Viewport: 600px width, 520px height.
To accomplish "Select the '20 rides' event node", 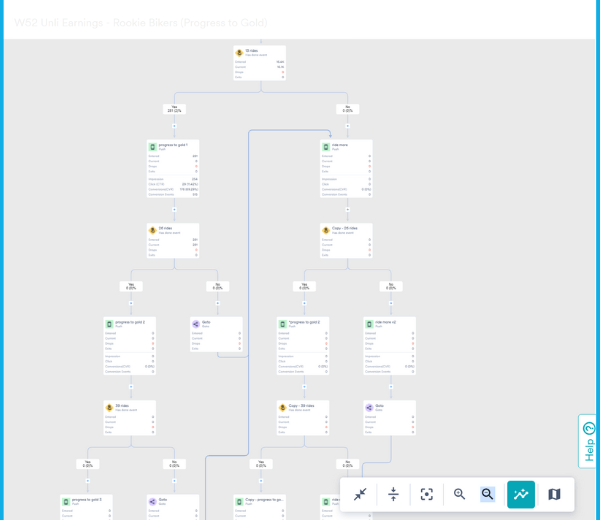I will pyautogui.click(x=173, y=230).
